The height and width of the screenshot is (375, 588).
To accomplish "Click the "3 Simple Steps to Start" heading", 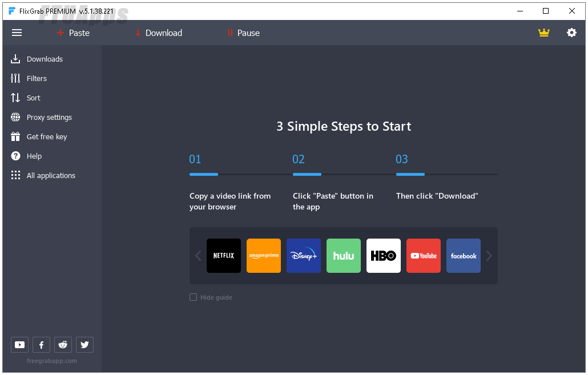I will click(344, 126).
